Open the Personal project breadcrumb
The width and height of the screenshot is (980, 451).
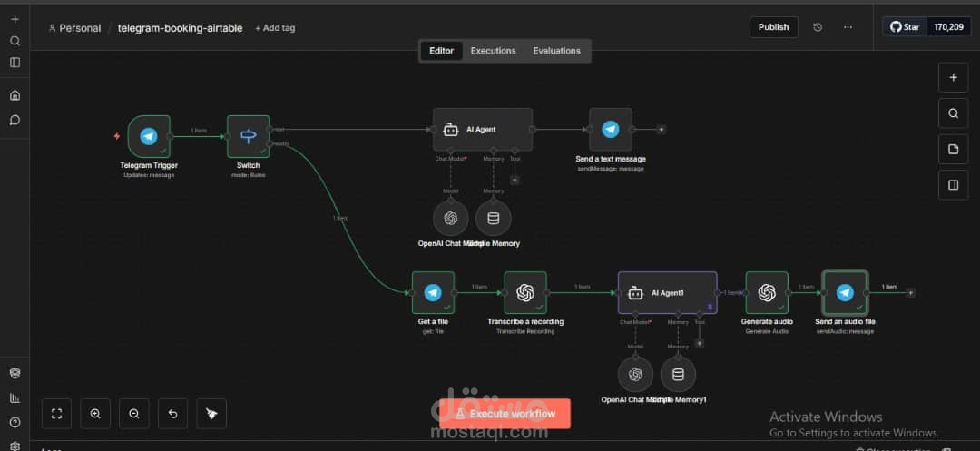pos(74,28)
